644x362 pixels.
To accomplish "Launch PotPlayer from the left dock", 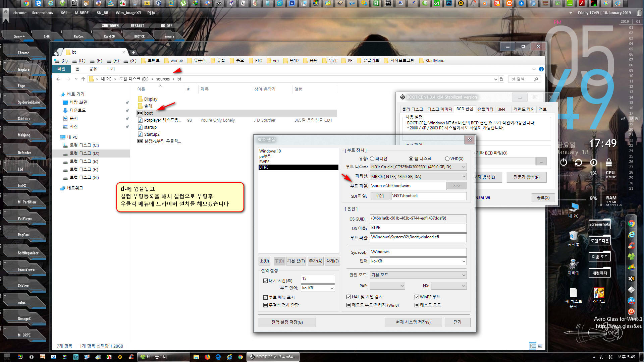I will tap(25, 219).
